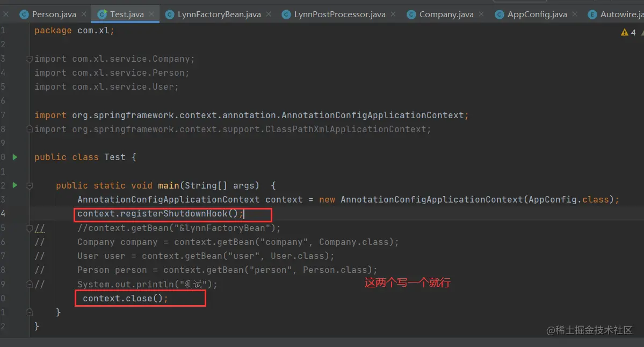This screenshot has width=644, height=347.
Task: Click the fold marker at main's closing brace
Action: (30, 312)
